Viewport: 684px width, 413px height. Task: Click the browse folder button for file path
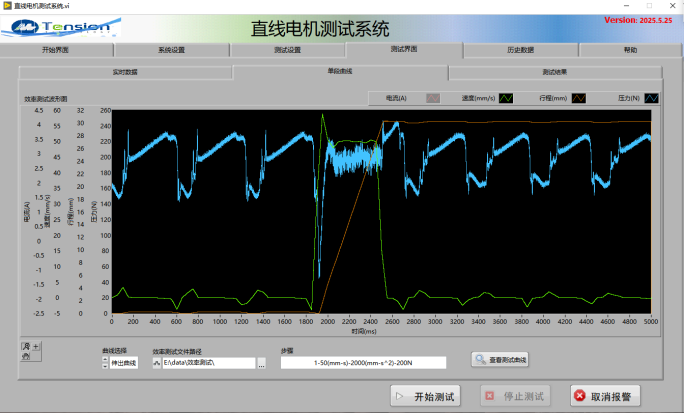pyautogui.click(x=261, y=363)
